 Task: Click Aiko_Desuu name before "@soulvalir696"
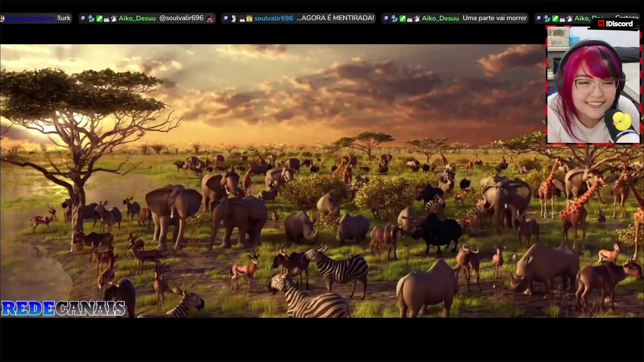[x=137, y=18]
